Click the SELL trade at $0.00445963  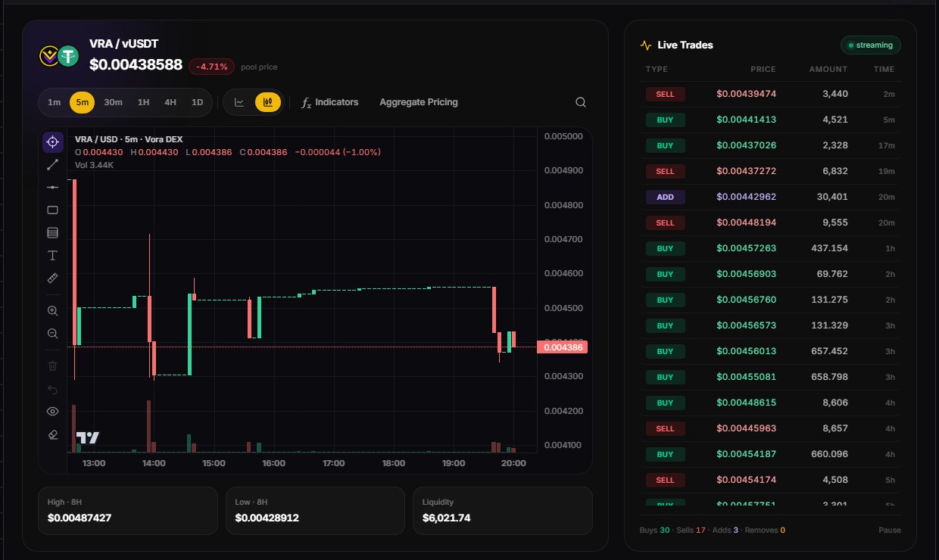(x=770, y=428)
